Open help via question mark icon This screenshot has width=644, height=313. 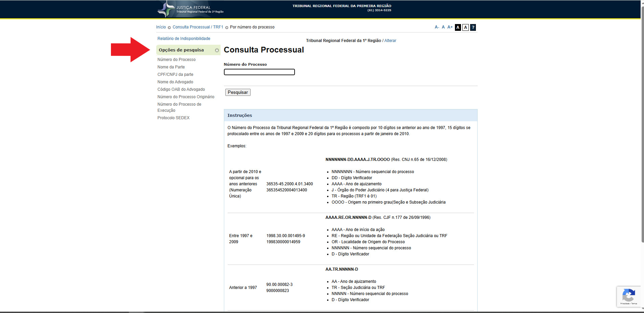point(473,27)
